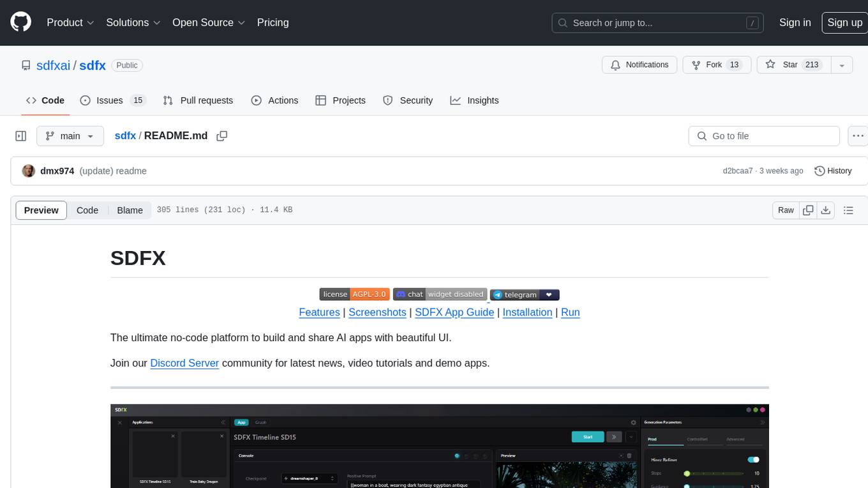Click the Sign in link
Viewport: 868px width, 488px height.
coord(795,22)
